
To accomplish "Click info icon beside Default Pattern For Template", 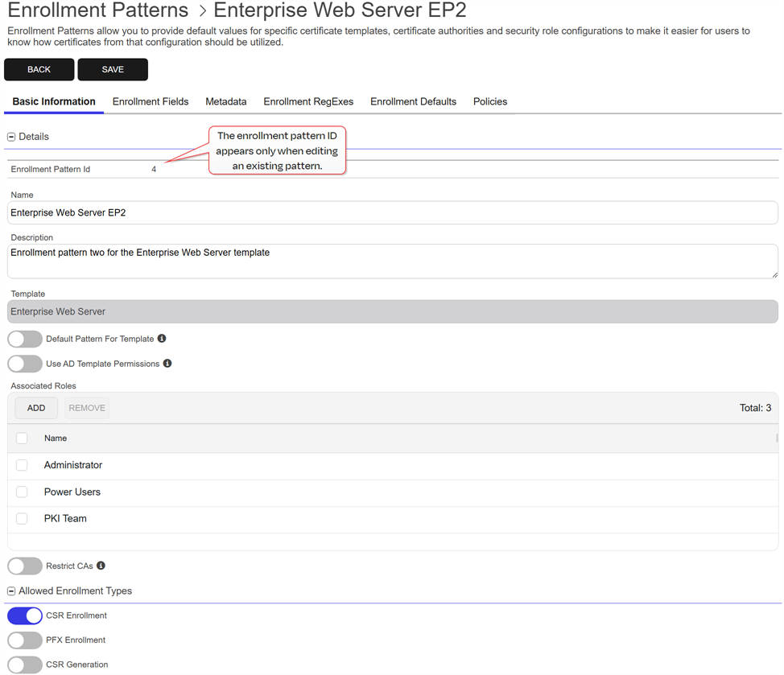I will 162,339.
